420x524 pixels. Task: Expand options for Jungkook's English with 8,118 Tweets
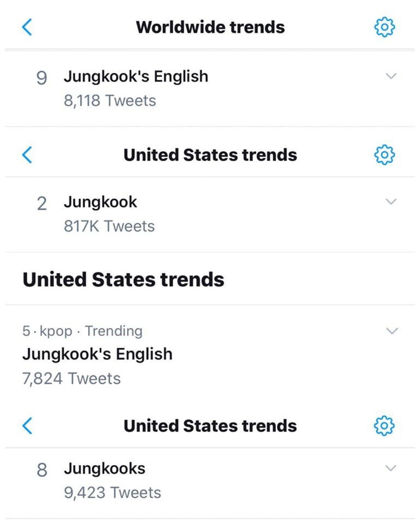pos(391,76)
